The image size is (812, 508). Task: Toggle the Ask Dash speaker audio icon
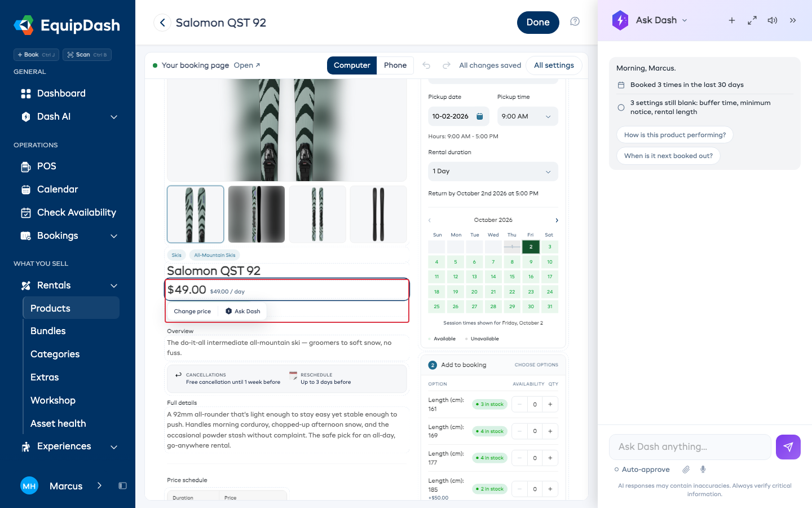(773, 20)
